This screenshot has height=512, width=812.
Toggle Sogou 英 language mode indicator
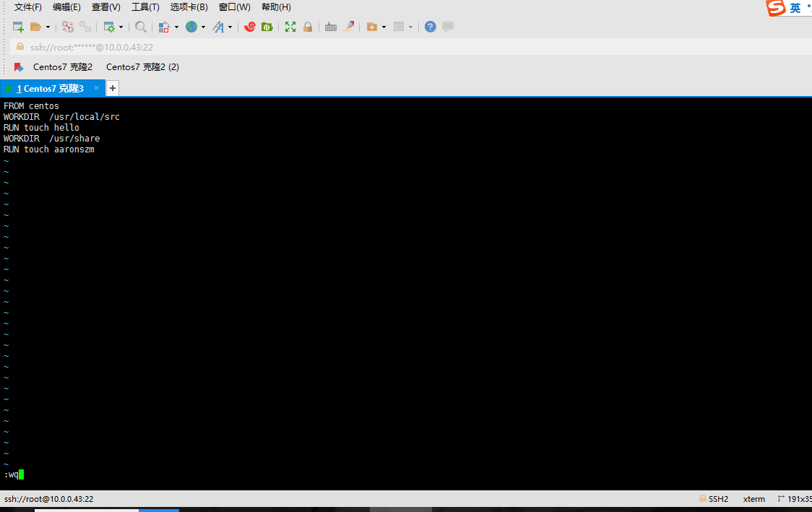tap(795, 8)
